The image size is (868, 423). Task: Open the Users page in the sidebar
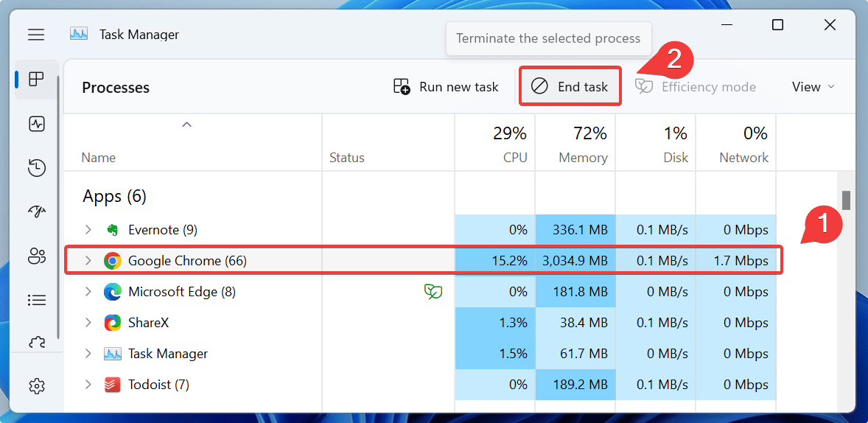coord(37,256)
